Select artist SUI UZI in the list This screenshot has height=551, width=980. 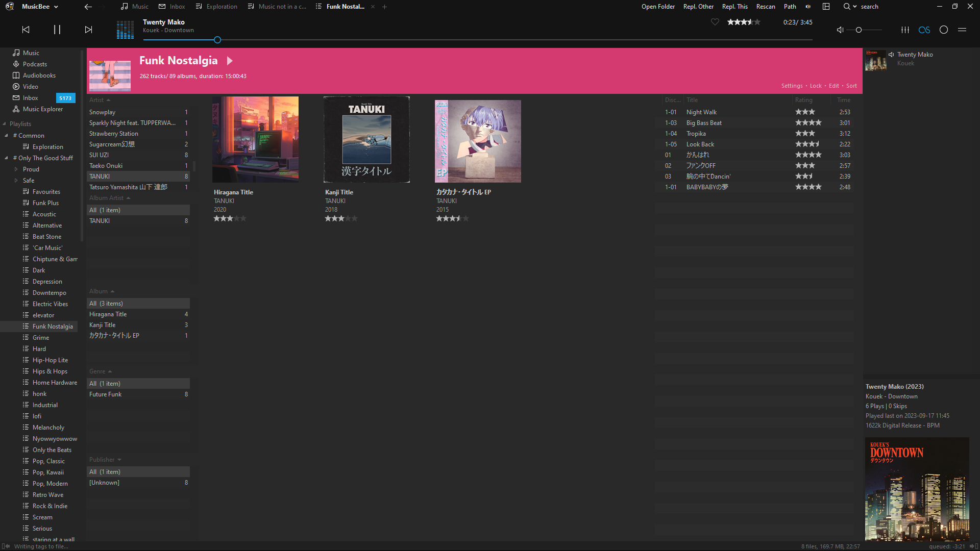(x=138, y=155)
